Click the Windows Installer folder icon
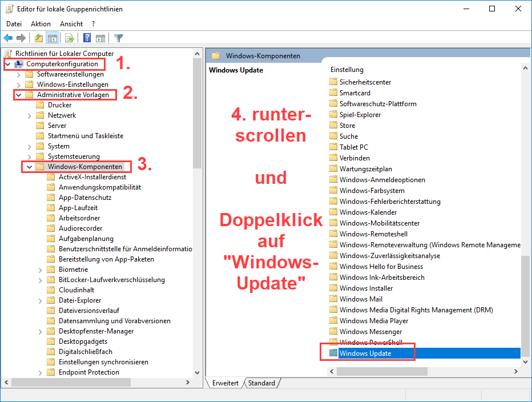The image size is (532, 402). click(x=333, y=288)
